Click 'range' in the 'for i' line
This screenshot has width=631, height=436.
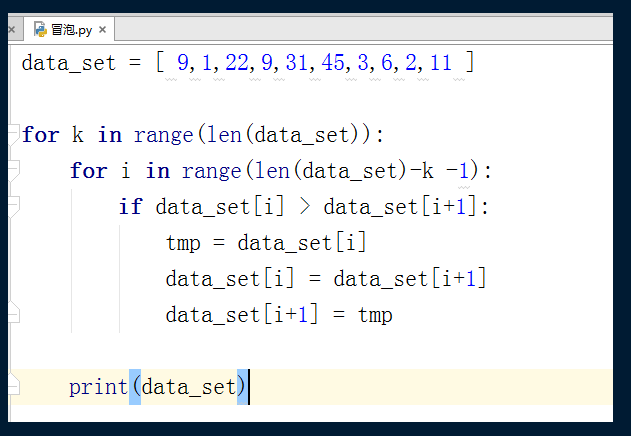211,171
